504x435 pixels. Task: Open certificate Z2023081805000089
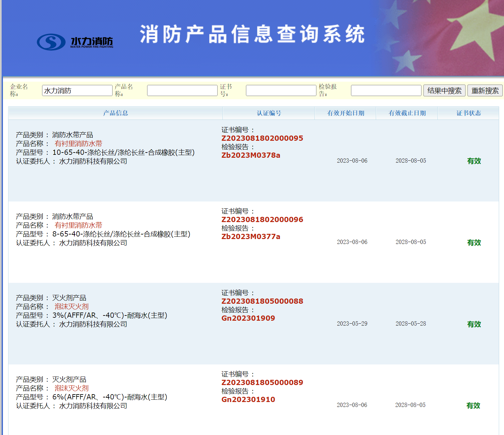(262, 382)
